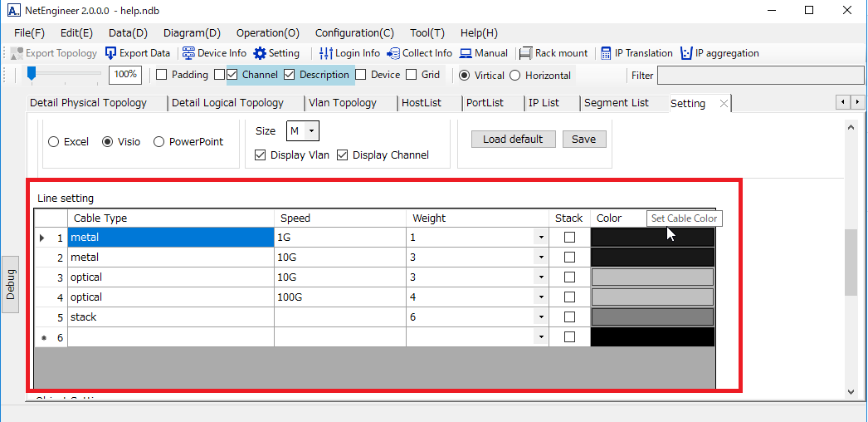This screenshot has height=422, width=868.
Task: Open Weight dropdown for the stack row
Action: coord(541,317)
